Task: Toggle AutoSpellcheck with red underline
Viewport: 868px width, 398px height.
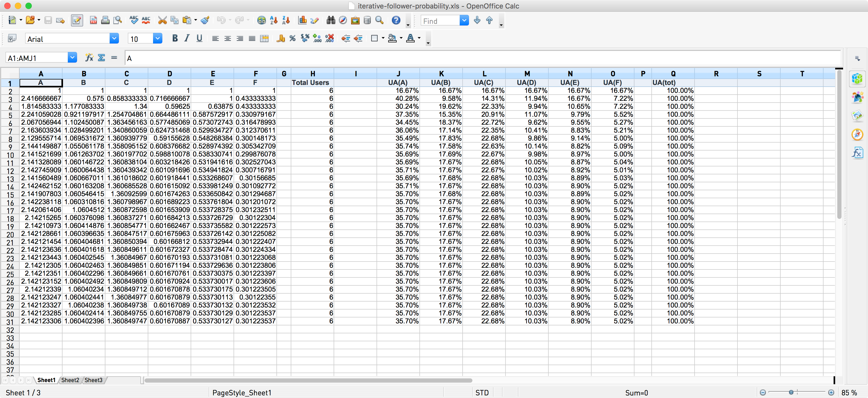Action: click(146, 21)
